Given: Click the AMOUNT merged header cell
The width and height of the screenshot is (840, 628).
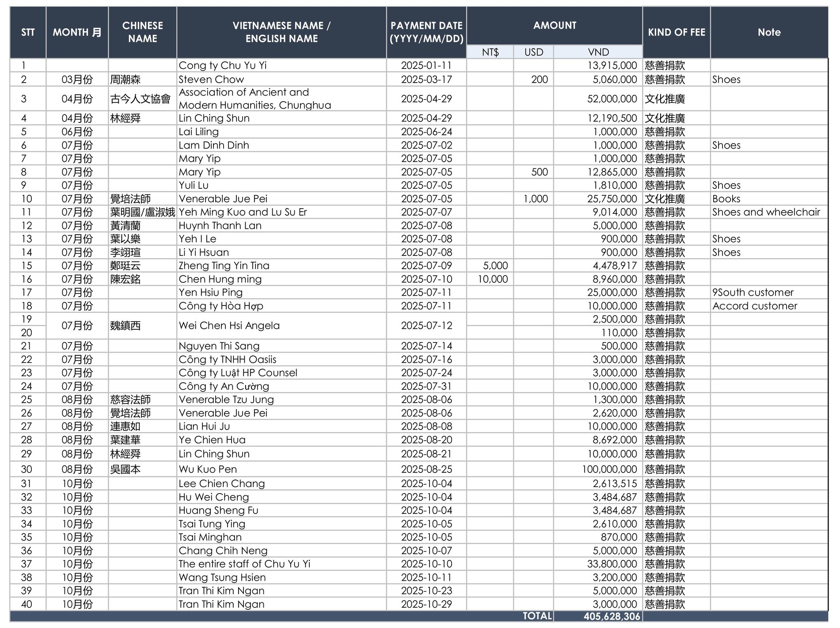Looking at the screenshot, I should click(x=554, y=26).
